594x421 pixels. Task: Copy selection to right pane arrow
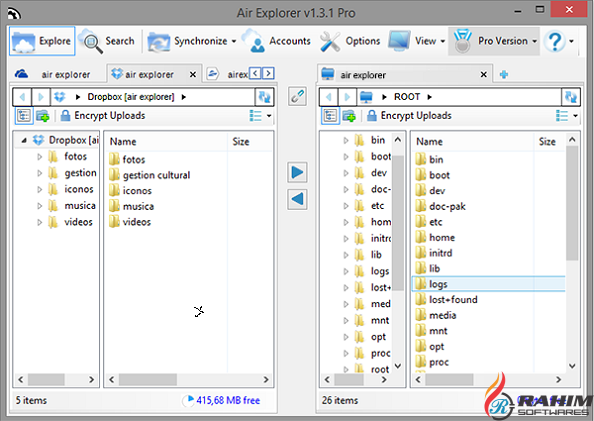(x=297, y=172)
